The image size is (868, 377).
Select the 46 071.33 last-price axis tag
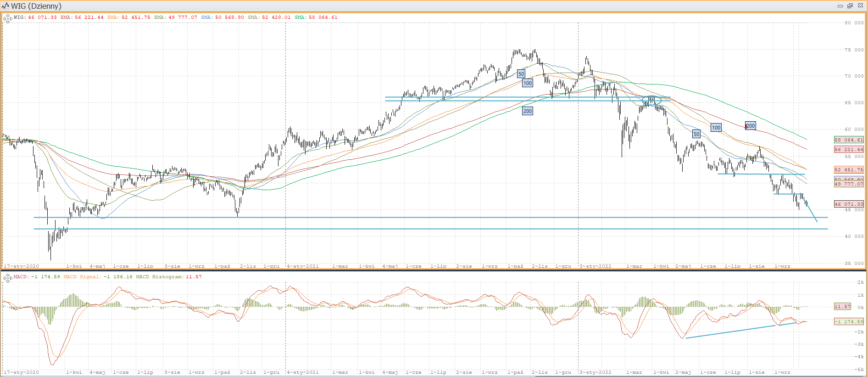pyautogui.click(x=848, y=204)
